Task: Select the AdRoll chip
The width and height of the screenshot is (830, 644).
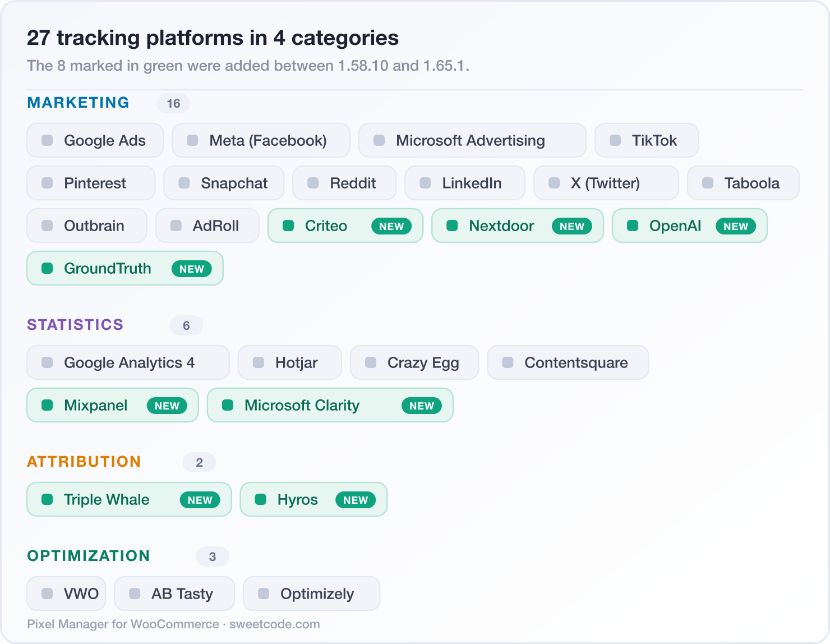Action: pos(208,226)
